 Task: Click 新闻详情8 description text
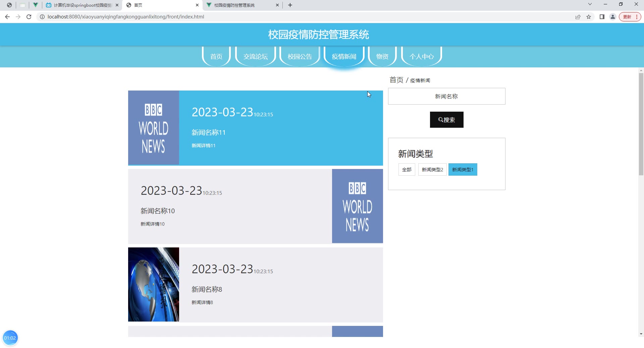pos(202,302)
